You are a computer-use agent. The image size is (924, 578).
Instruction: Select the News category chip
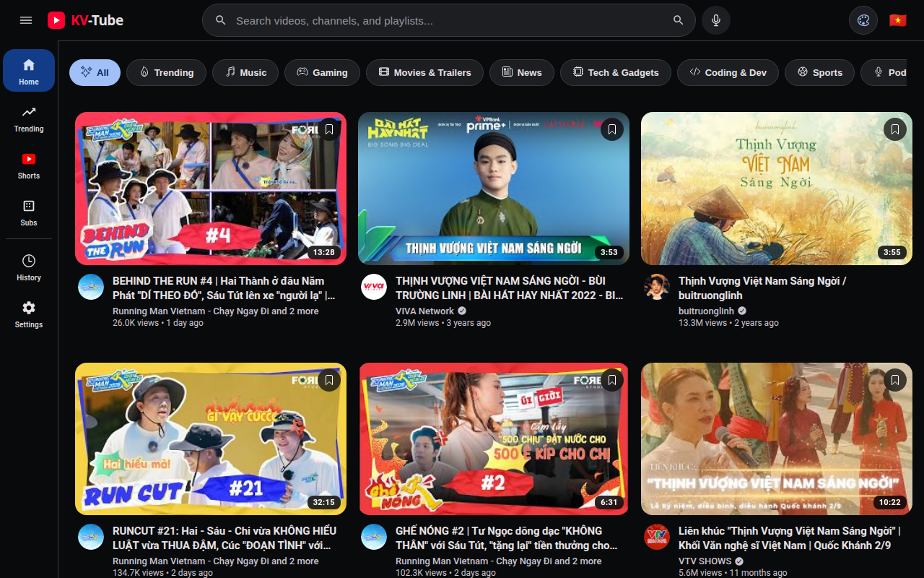click(x=522, y=72)
